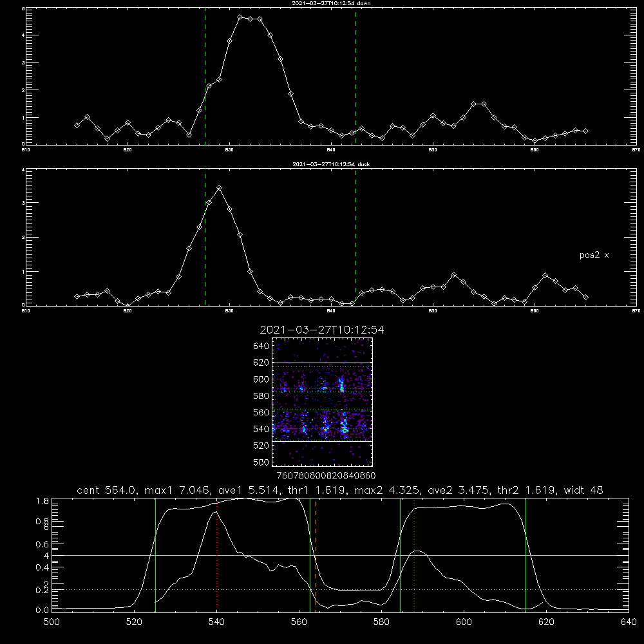
Task: Click the rightmost diamond marker on the dawn curve
Action: point(585,131)
